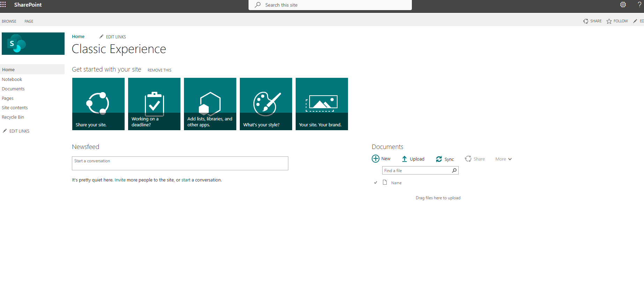The height and width of the screenshot is (304, 644).
Task: Open the 'Your site. Your brand.' tile
Action: pos(322,104)
